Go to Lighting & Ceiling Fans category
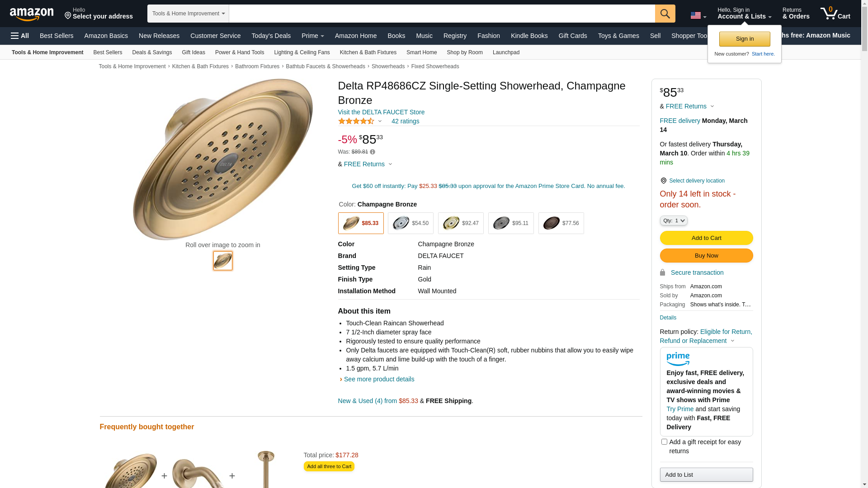868x488 pixels. pos(302,52)
